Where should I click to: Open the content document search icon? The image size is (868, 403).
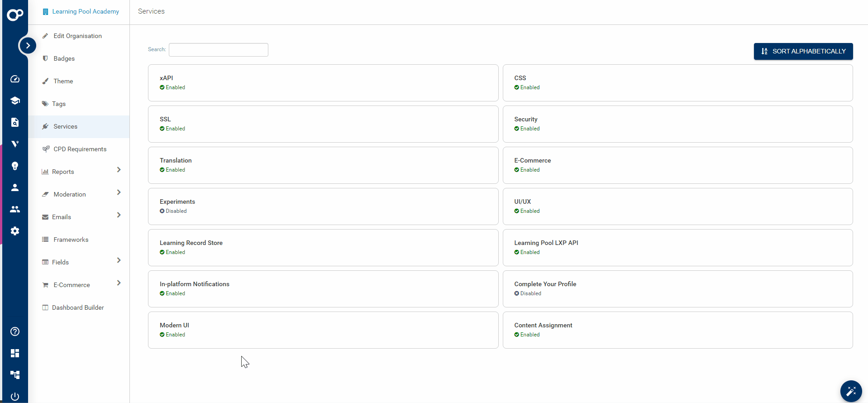coord(15,122)
